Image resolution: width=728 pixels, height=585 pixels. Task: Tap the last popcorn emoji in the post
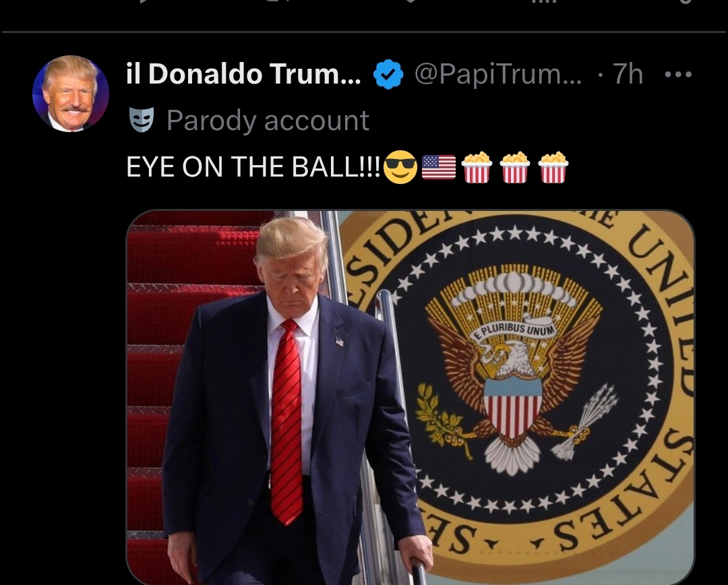(x=553, y=167)
